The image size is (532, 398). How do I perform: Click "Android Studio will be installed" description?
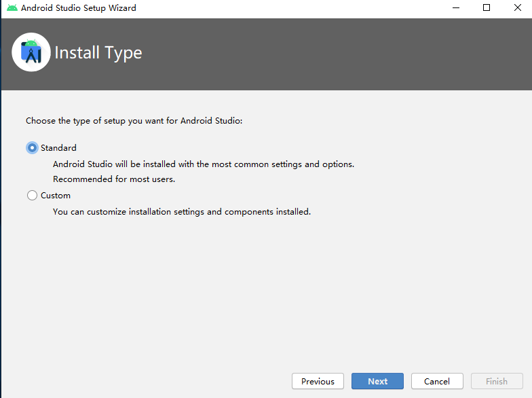click(204, 164)
